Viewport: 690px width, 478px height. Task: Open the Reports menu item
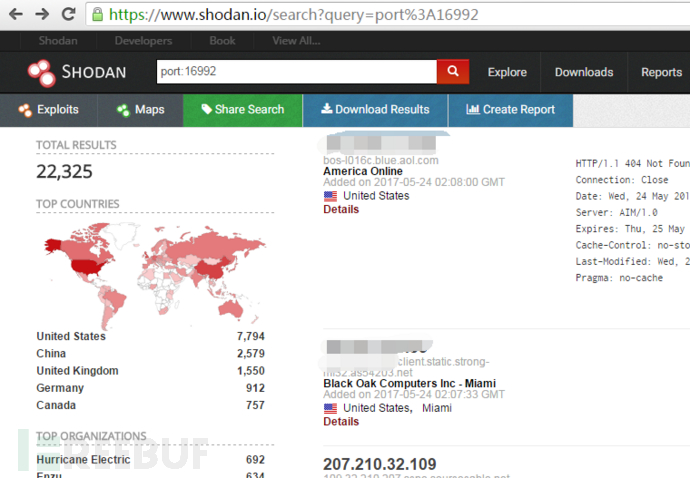[x=661, y=72]
